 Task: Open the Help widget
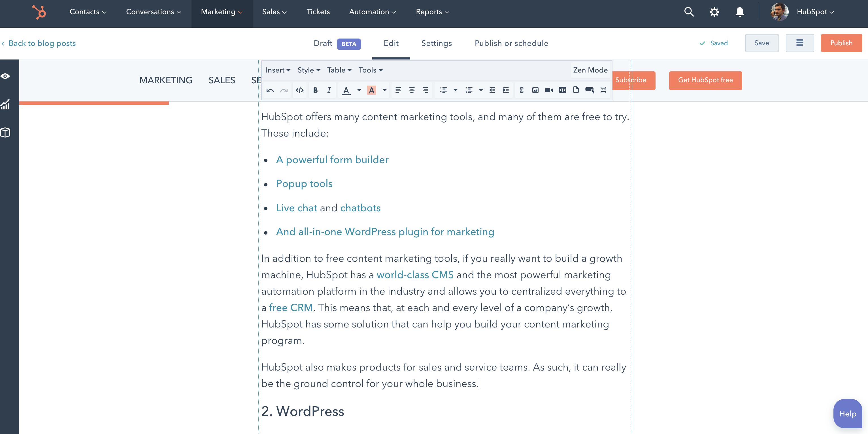(847, 413)
